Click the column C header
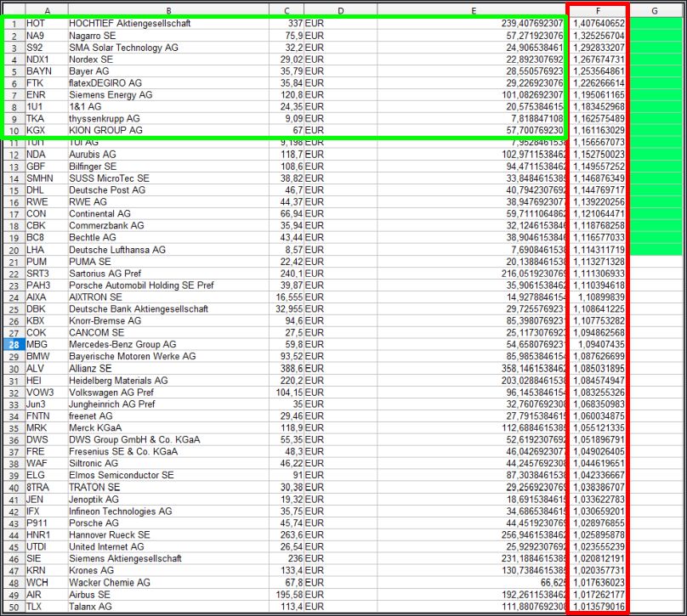The height and width of the screenshot is (616, 687). coord(287,10)
